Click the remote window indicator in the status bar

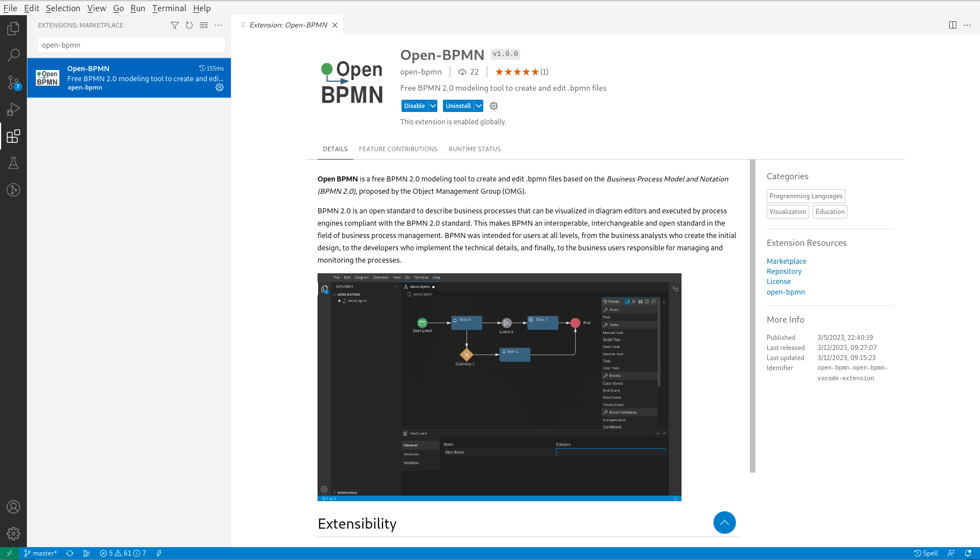(10, 553)
